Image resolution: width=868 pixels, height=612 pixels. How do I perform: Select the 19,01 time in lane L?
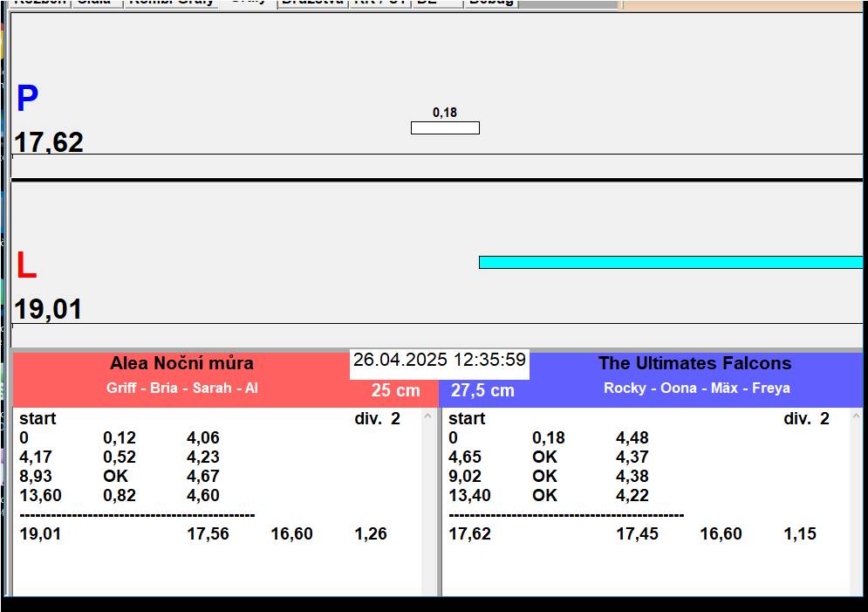pyautogui.click(x=49, y=309)
